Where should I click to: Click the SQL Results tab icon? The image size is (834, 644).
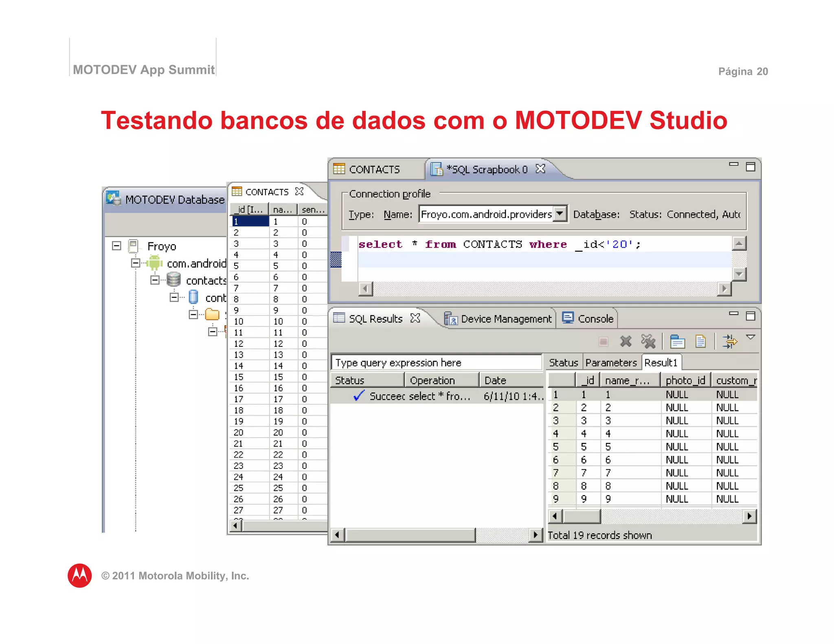point(339,318)
